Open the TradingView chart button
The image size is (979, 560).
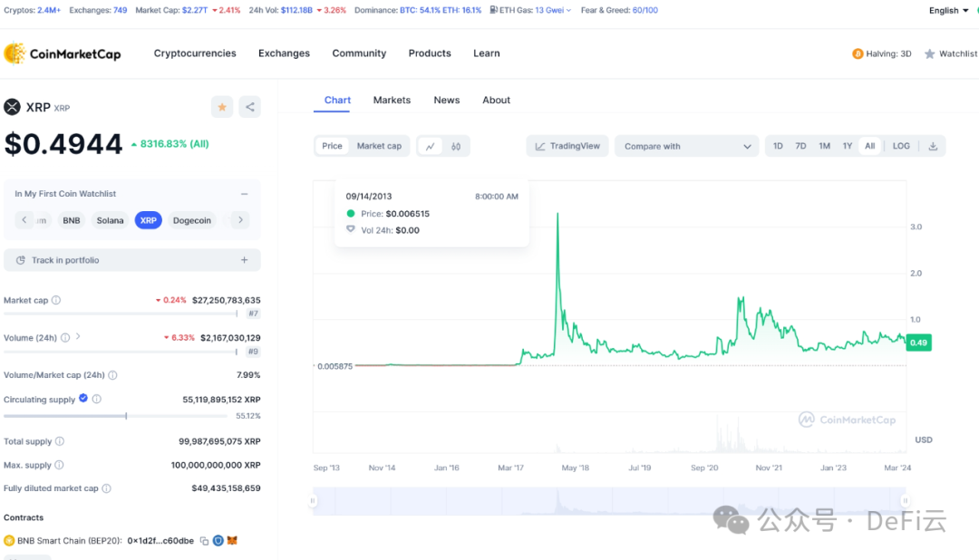[x=567, y=146]
